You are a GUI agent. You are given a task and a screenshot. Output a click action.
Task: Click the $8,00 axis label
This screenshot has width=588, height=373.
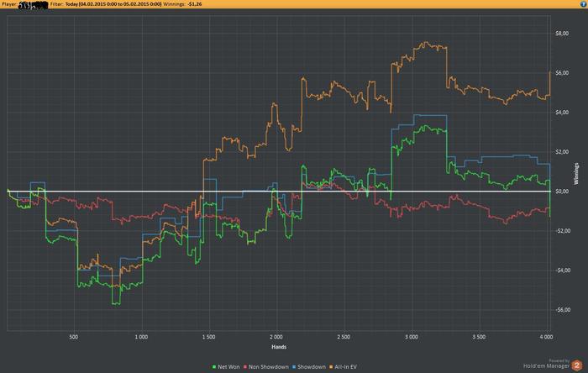tap(562, 34)
